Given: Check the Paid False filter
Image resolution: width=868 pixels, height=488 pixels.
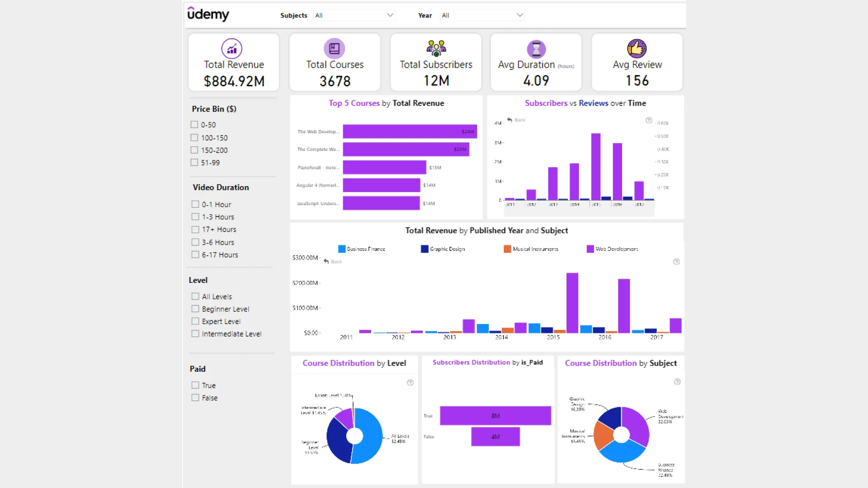Looking at the screenshot, I should click(195, 398).
